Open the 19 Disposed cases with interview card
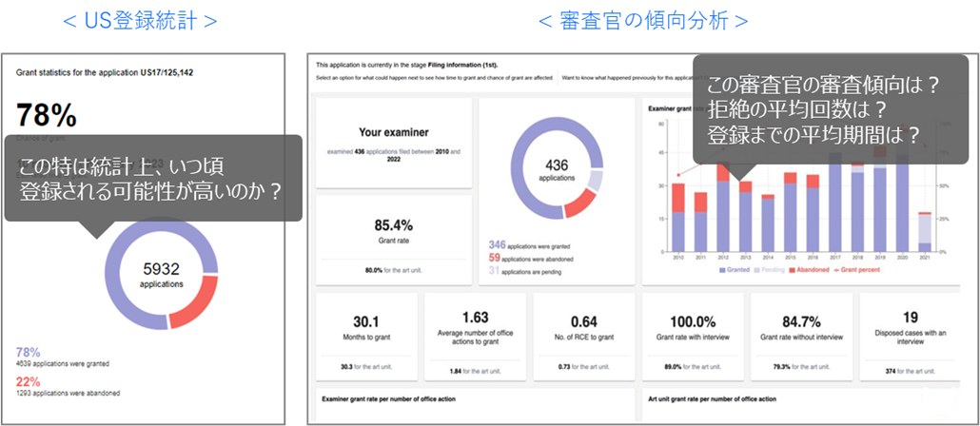The image size is (980, 426). (910, 337)
